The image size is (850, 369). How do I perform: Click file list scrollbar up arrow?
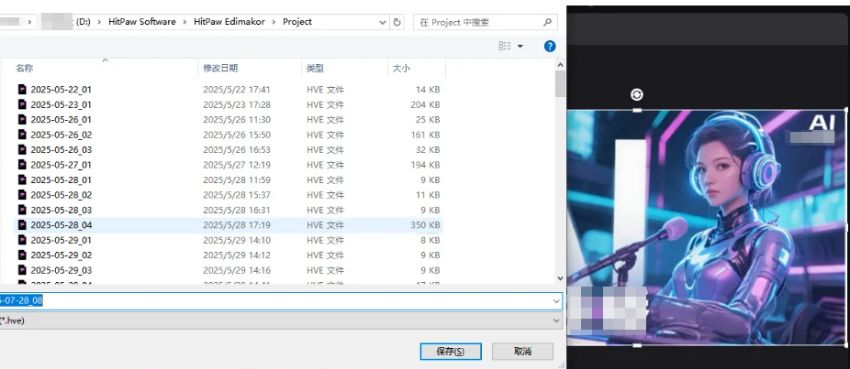[561, 64]
